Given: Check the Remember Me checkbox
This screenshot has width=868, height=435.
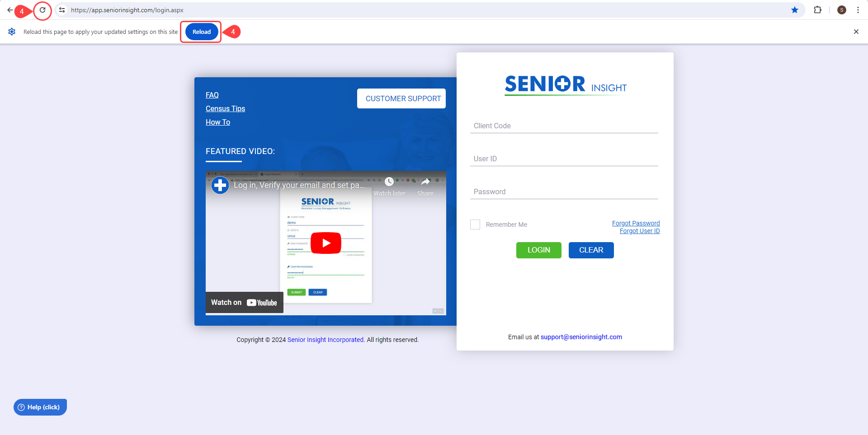Looking at the screenshot, I should 475,225.
